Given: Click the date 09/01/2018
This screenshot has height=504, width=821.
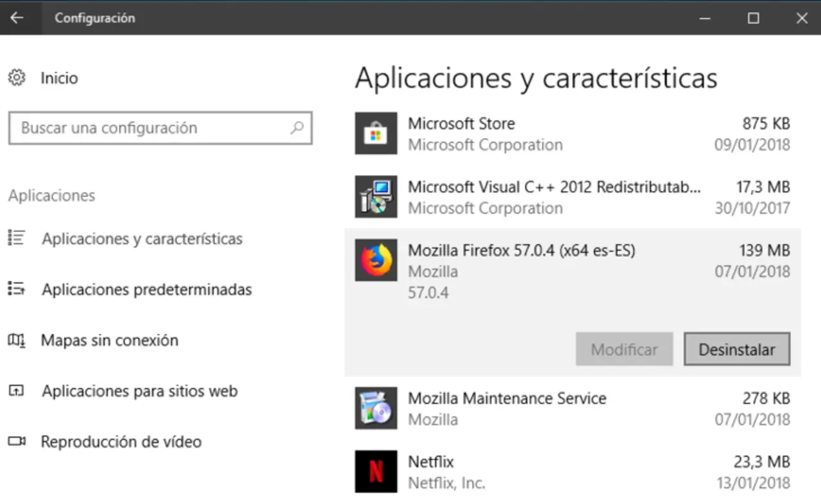Looking at the screenshot, I should click(x=752, y=145).
